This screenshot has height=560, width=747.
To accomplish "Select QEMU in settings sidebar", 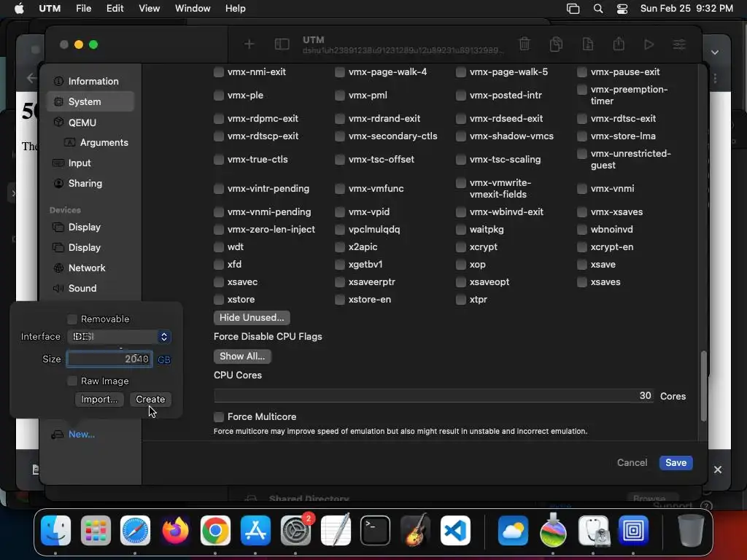I will click(90, 122).
